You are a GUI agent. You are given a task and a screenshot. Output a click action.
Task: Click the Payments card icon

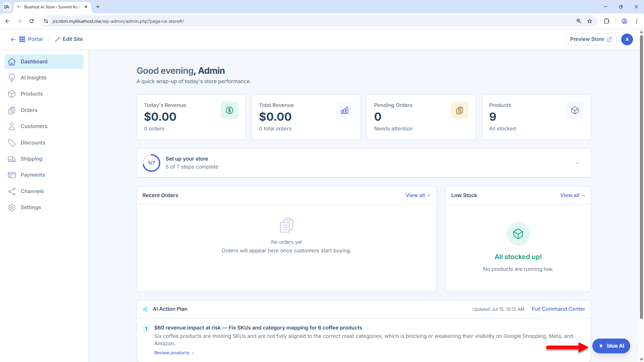(x=12, y=175)
